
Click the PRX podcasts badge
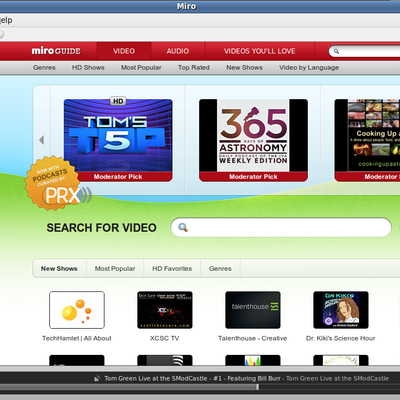[57, 183]
